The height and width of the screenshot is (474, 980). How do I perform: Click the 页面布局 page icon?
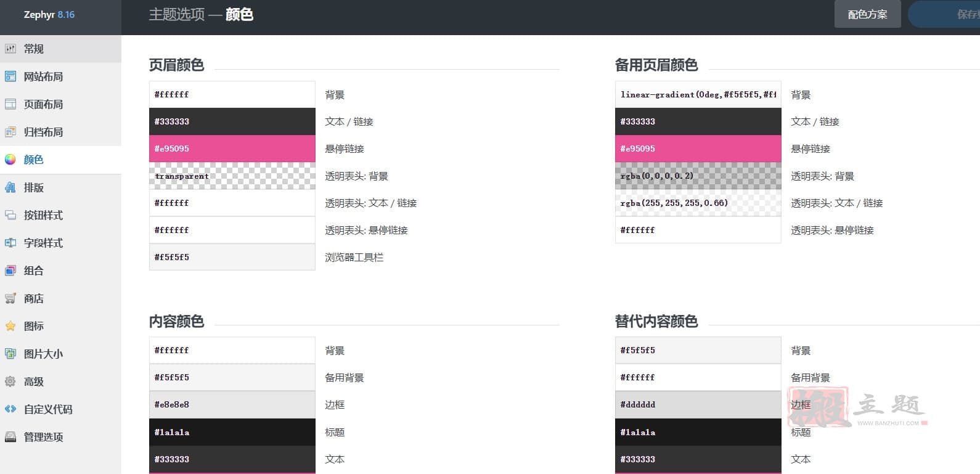(x=10, y=104)
